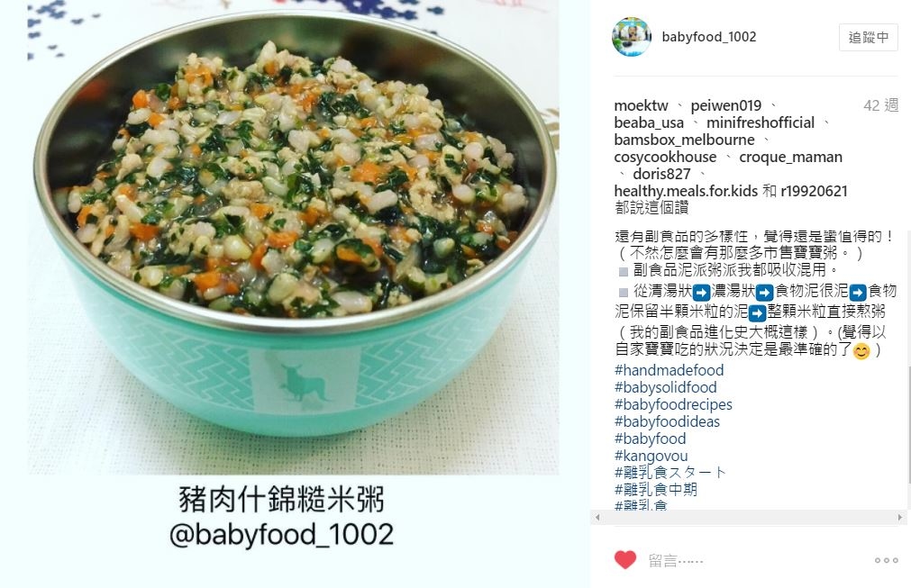Open peiwen019's profile link
This screenshot has height=588, width=911.
725,105
